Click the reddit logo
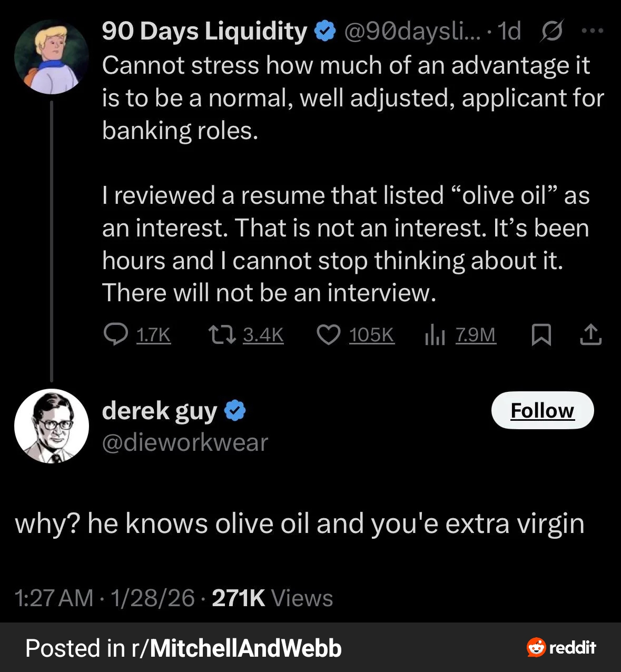 pos(561,647)
